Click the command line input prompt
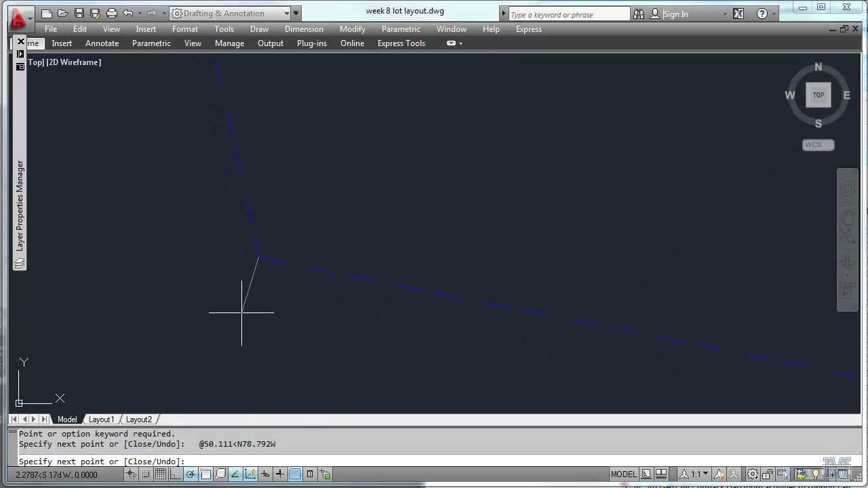 [434, 462]
